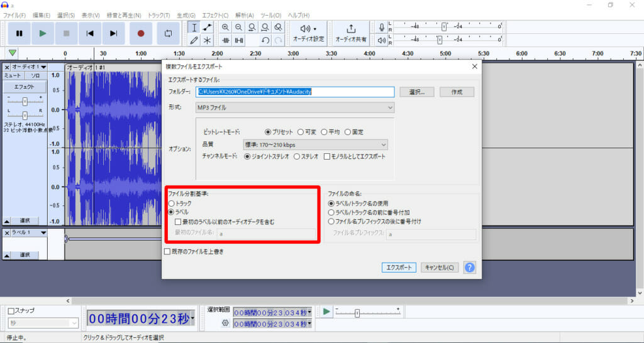Toggle the Loop button
644x343 pixels.
[168, 34]
